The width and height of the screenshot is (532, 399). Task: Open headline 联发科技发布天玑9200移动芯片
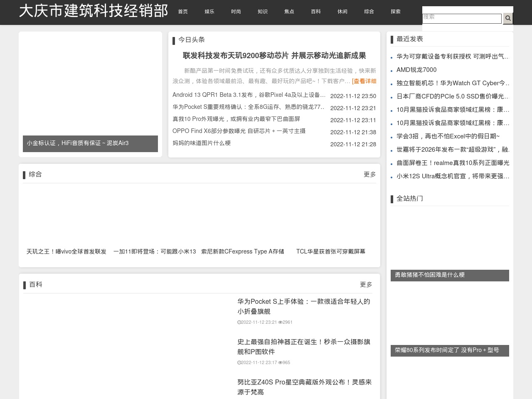click(274, 56)
